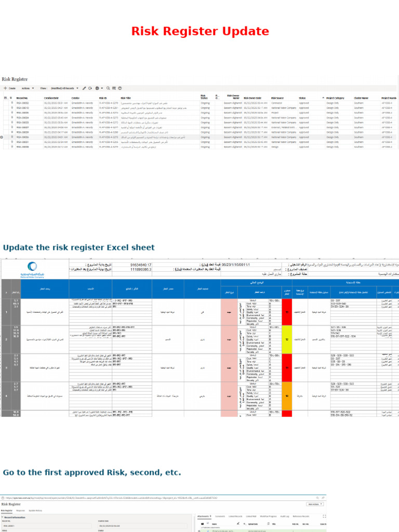Open record RISK-00010 in the table

click(x=22, y=108)
